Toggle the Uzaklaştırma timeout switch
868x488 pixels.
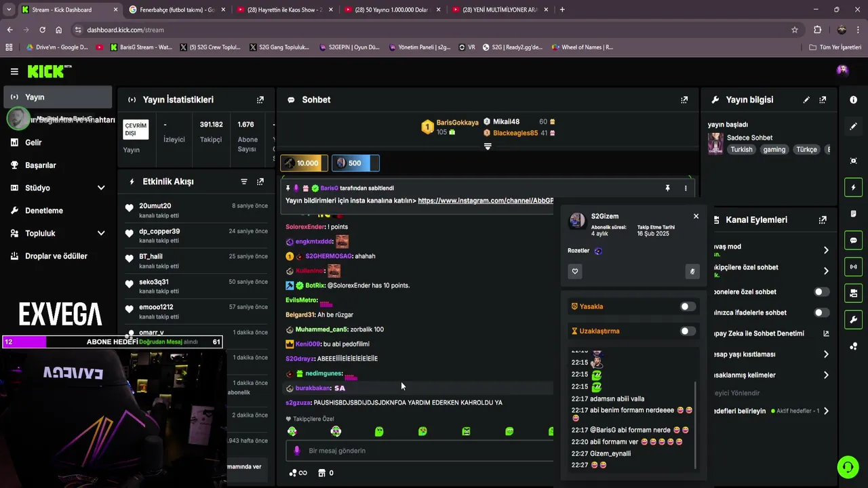coord(688,331)
